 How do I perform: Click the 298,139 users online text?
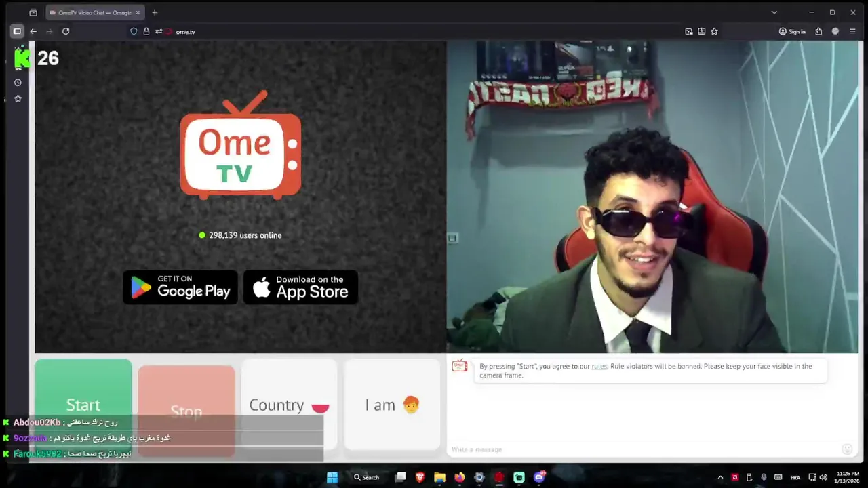pos(245,235)
